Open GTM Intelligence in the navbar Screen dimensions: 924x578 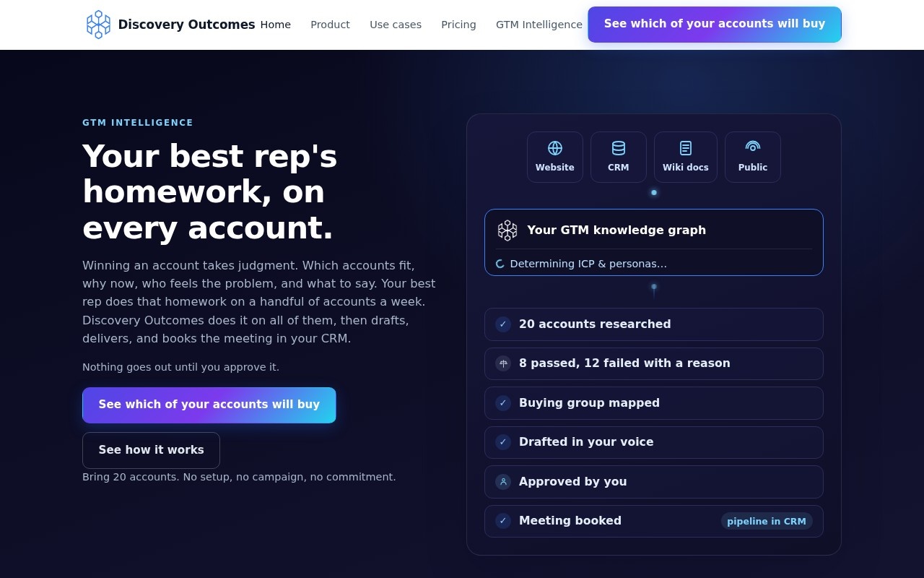(539, 25)
